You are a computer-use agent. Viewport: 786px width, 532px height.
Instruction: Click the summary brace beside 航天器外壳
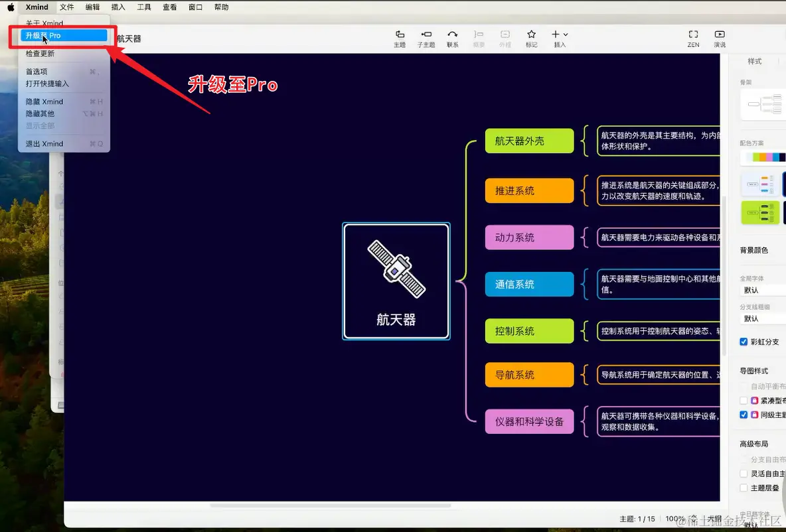pos(584,141)
